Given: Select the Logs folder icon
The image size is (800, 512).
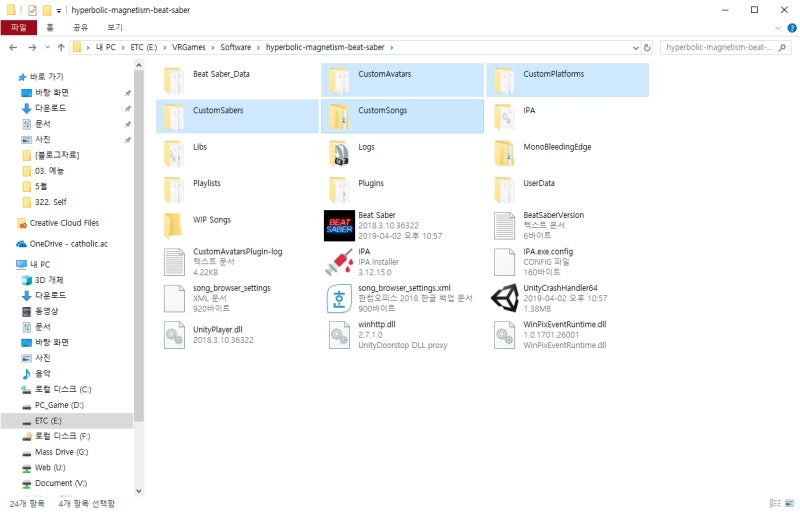Looking at the screenshot, I should coord(339,153).
